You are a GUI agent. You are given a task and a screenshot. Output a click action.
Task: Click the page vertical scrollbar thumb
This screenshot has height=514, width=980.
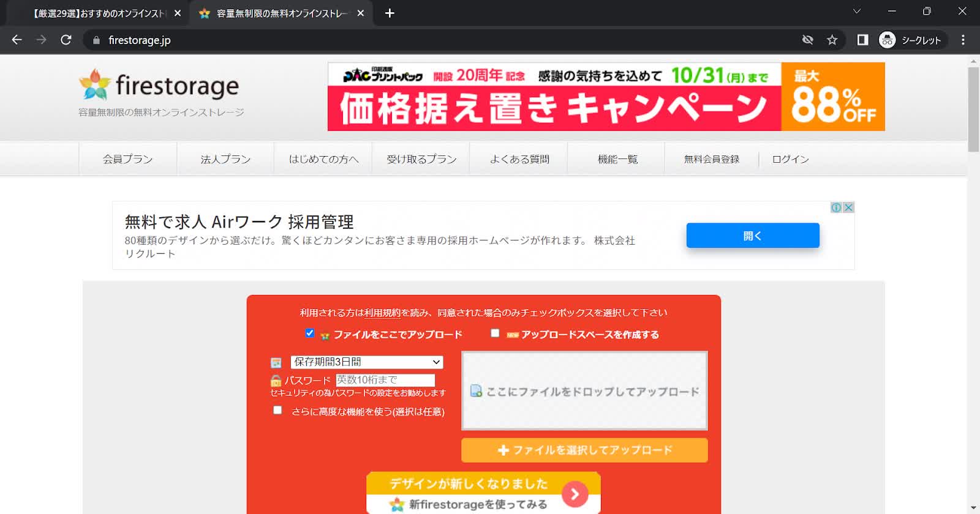click(973, 109)
